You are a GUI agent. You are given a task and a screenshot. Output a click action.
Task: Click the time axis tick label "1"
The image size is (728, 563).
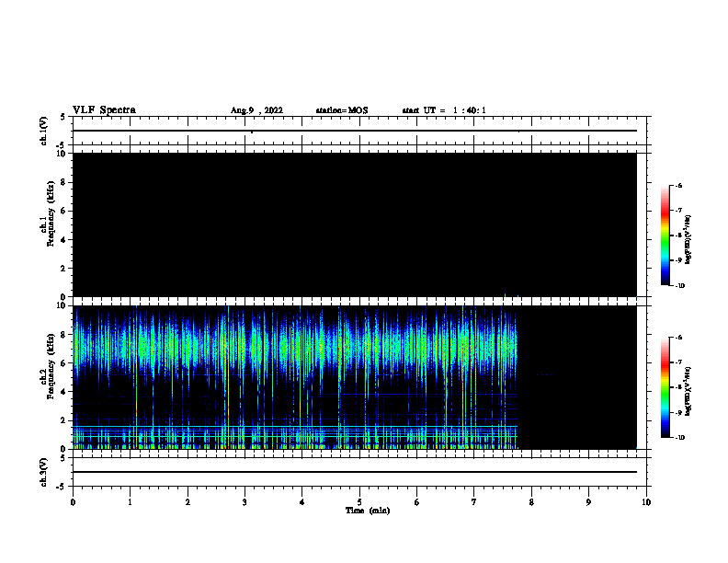130,502
